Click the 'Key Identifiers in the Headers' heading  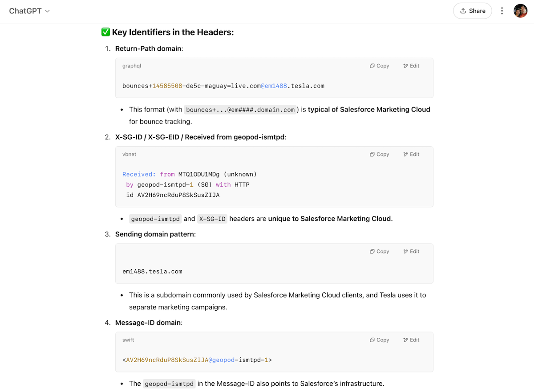pos(173,32)
